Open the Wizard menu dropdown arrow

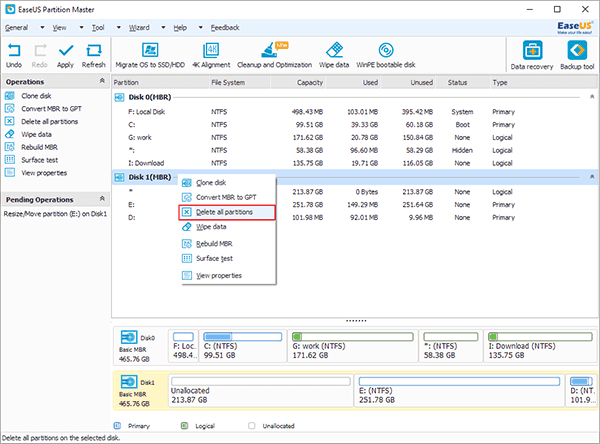click(x=163, y=28)
